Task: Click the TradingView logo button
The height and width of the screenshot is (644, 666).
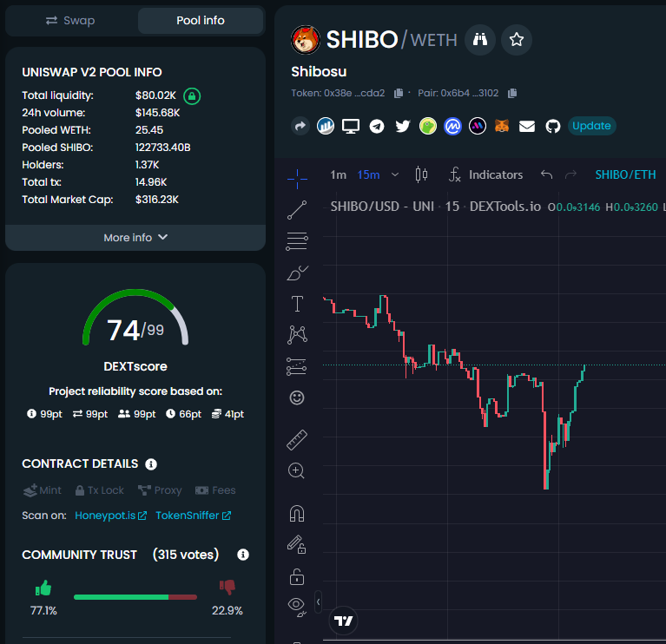Action: (343, 621)
